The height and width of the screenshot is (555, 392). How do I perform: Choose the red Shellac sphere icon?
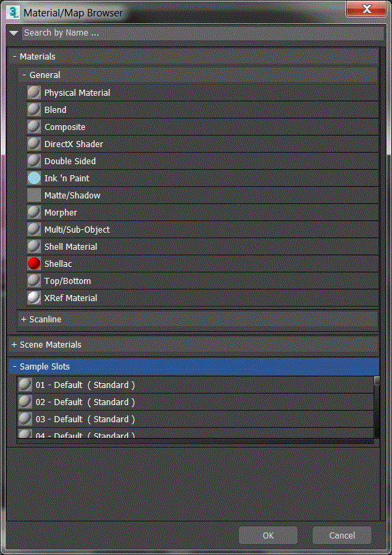(34, 263)
